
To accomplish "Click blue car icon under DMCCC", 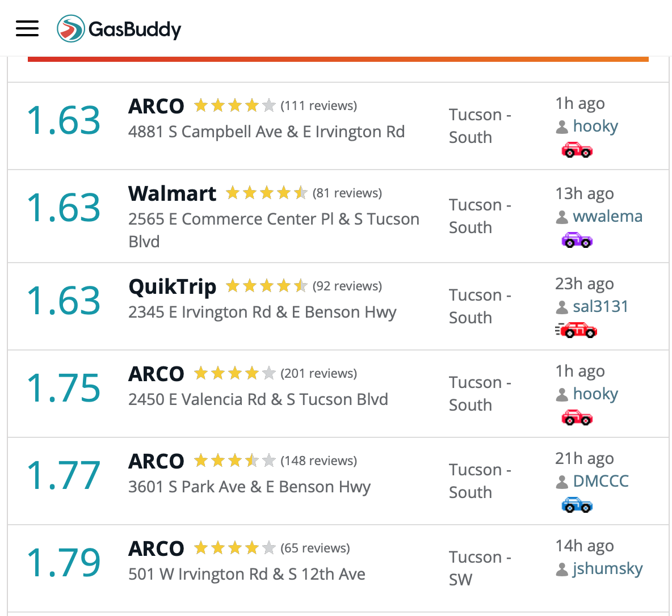I will point(577,505).
